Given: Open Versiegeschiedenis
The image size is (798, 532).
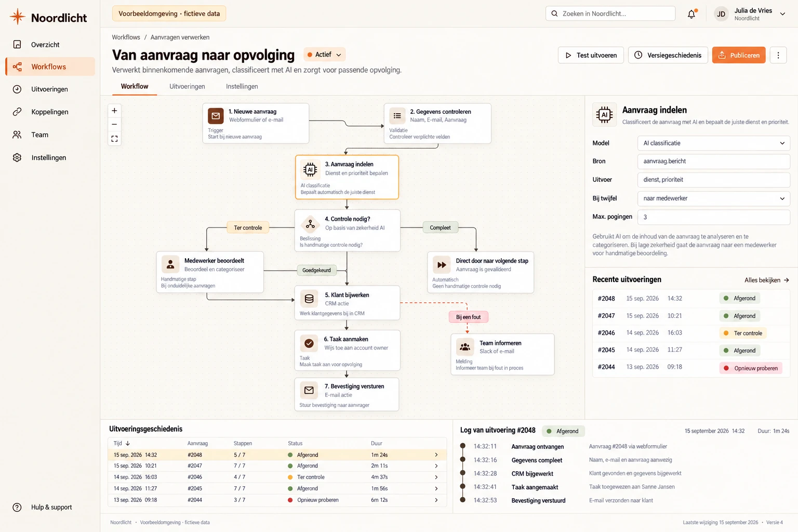Looking at the screenshot, I should (x=668, y=55).
